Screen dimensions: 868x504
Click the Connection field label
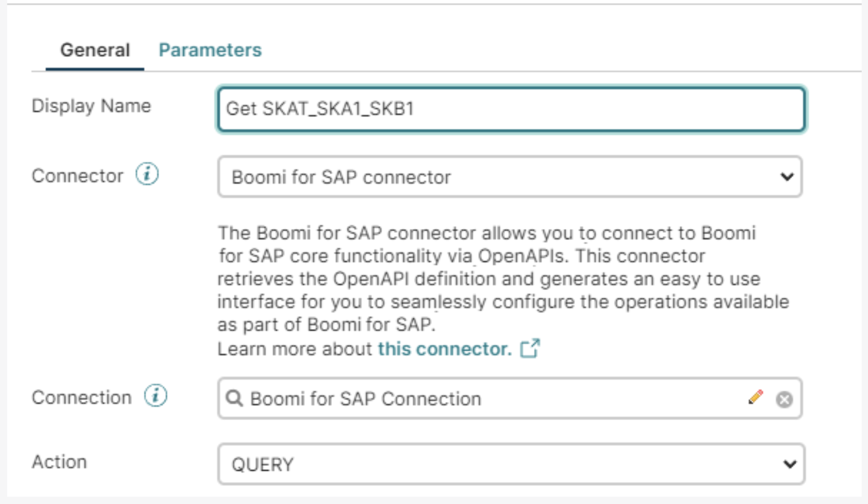pyautogui.click(x=81, y=398)
